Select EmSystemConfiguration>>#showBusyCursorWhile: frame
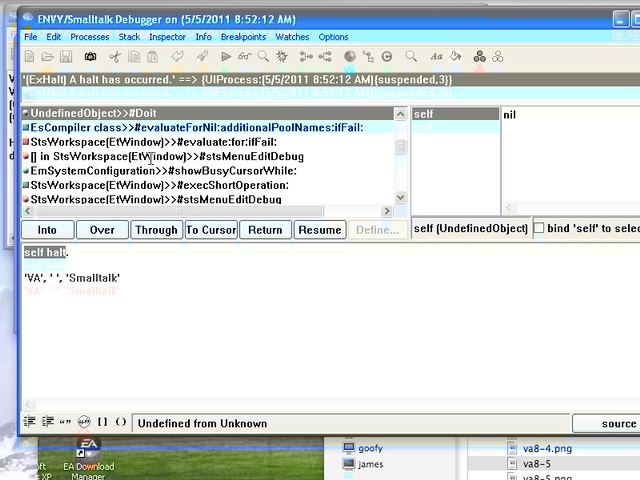The width and height of the screenshot is (640, 480). pyautogui.click(x=208, y=171)
